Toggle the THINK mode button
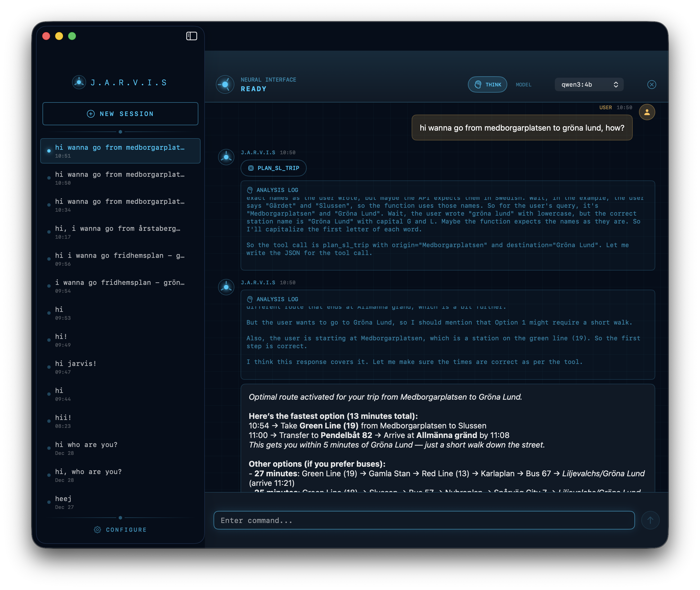The width and height of the screenshot is (700, 590). 487,85
